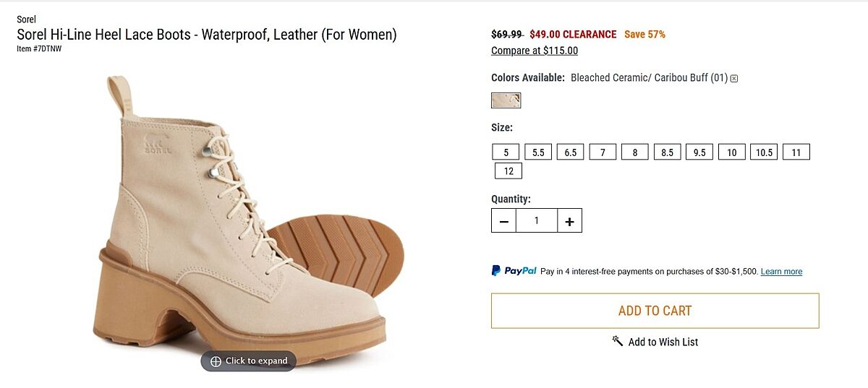Open PayPal Learn more link

(x=781, y=272)
